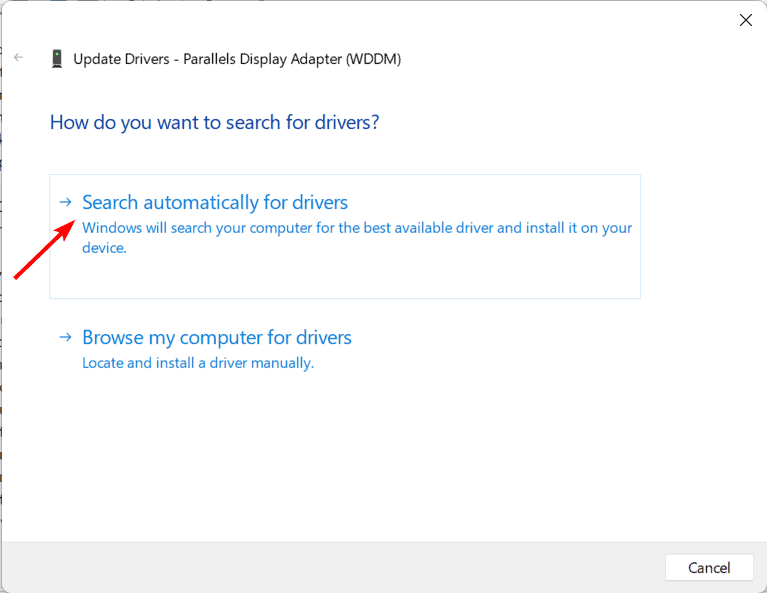The height and width of the screenshot is (593, 767).
Task: Click 'Locate and install a driver manually.' text
Action: point(198,363)
